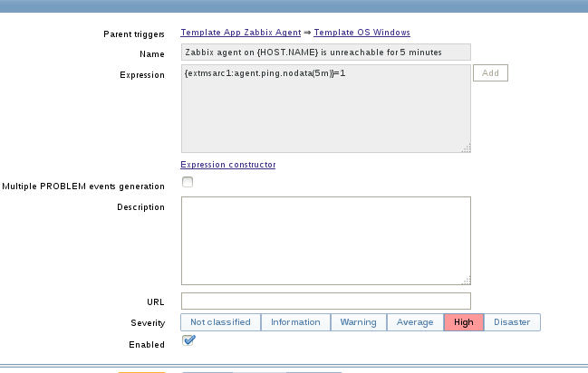Open the Expression constructor link

coord(228,165)
